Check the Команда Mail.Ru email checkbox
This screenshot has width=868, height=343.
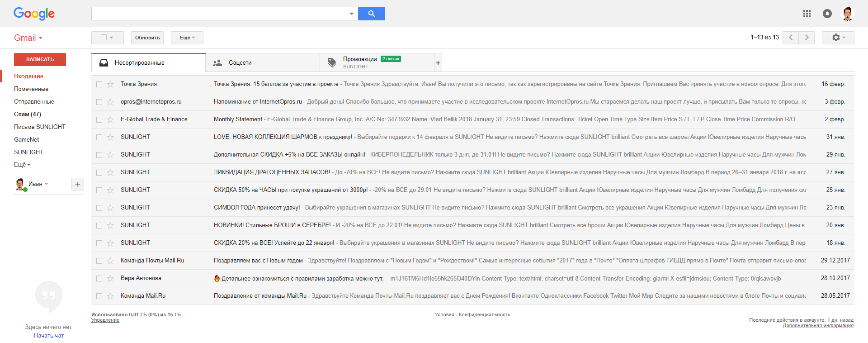click(99, 296)
